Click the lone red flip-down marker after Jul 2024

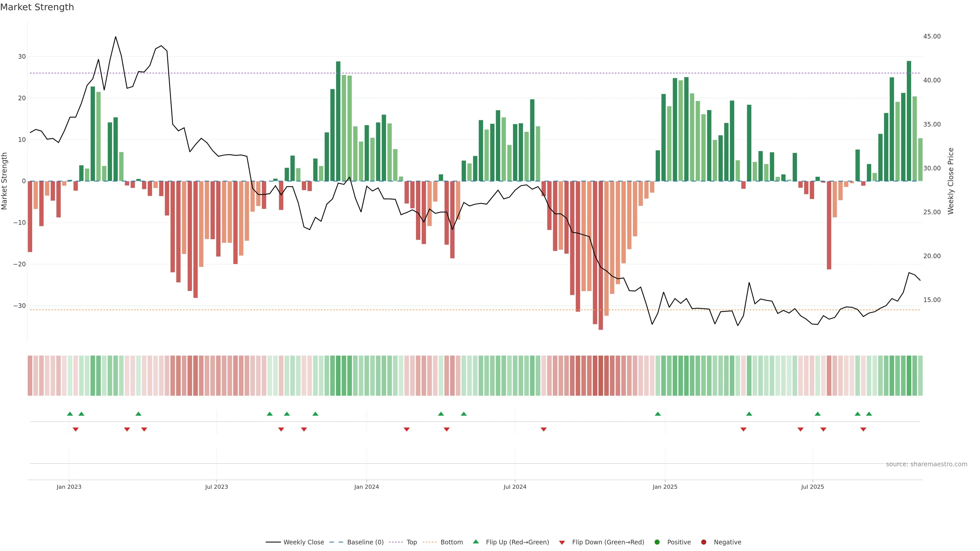tap(544, 429)
